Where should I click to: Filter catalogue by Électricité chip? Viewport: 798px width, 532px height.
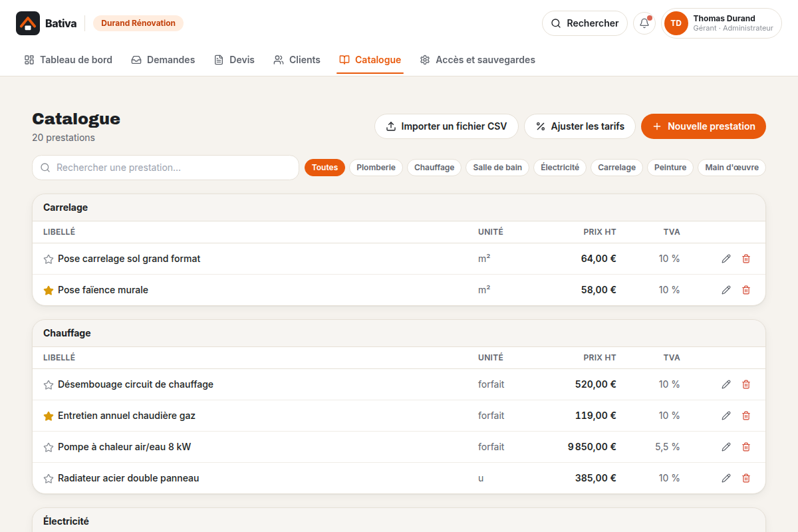tap(560, 168)
